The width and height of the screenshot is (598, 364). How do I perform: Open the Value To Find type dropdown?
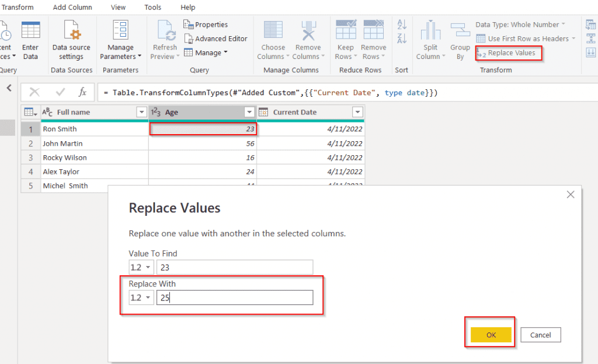pyautogui.click(x=140, y=267)
